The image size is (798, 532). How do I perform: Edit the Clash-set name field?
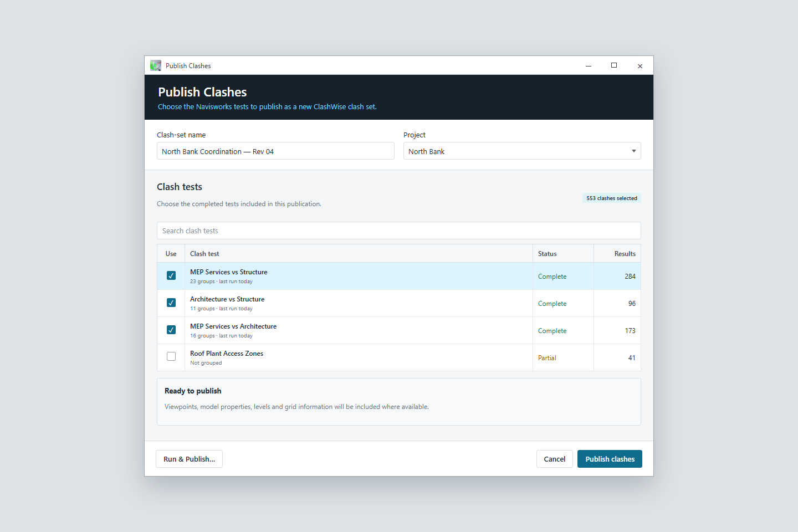[275, 151]
